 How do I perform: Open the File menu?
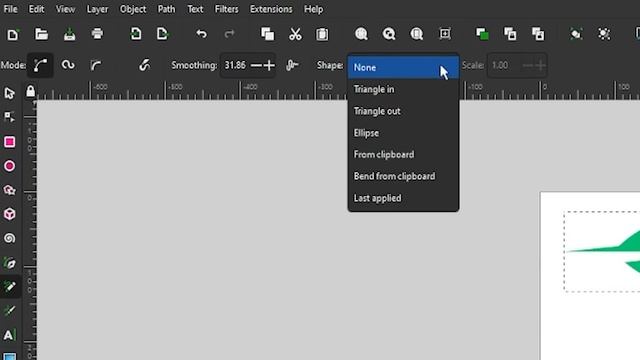[10, 9]
